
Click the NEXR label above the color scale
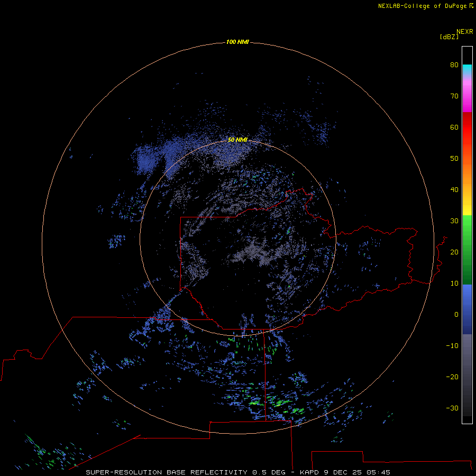(465, 32)
